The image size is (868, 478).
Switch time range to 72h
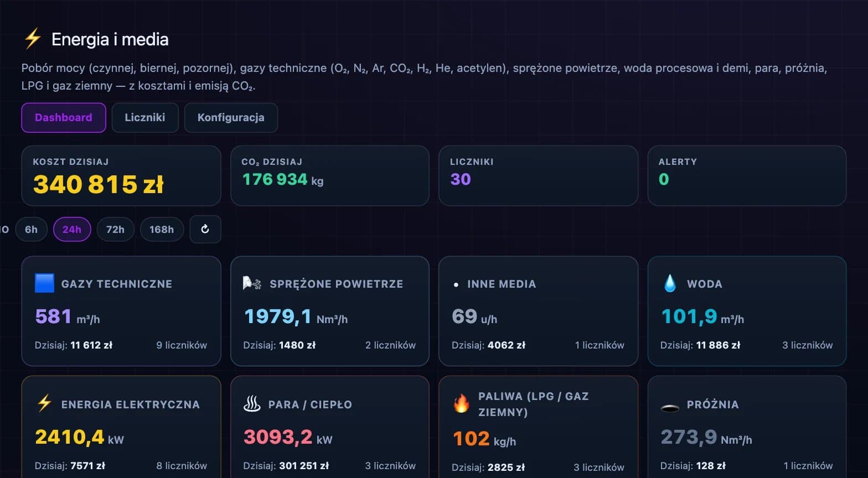(115, 229)
